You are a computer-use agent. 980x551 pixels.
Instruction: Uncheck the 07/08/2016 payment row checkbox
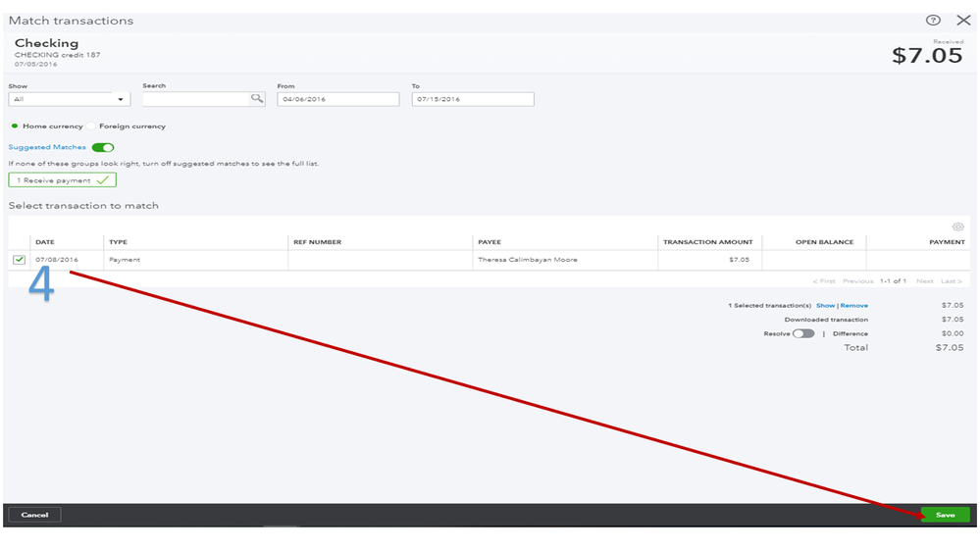(x=20, y=259)
